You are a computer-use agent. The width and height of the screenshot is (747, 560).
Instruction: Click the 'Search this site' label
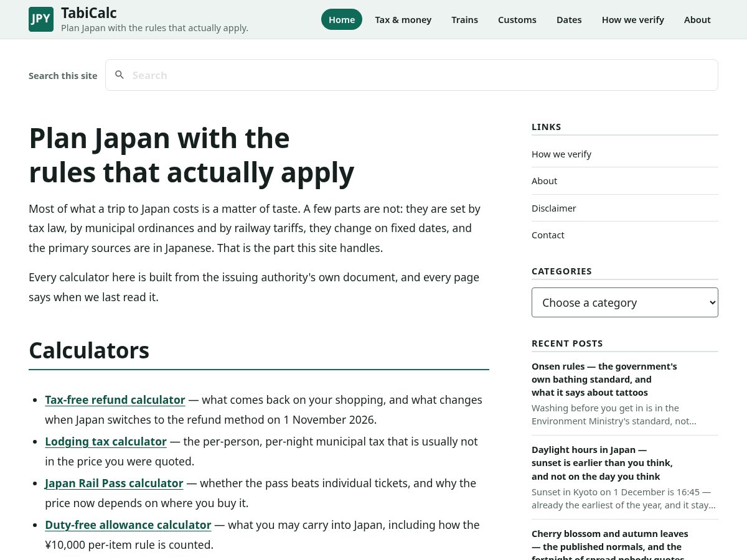point(63,75)
